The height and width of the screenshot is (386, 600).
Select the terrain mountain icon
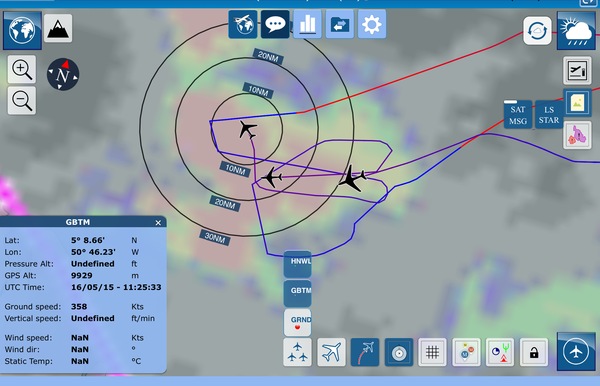(x=58, y=28)
